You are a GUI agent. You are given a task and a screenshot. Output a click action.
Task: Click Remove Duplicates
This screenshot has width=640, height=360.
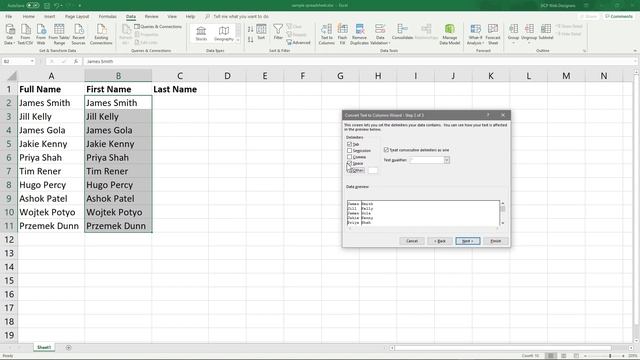[360, 34]
